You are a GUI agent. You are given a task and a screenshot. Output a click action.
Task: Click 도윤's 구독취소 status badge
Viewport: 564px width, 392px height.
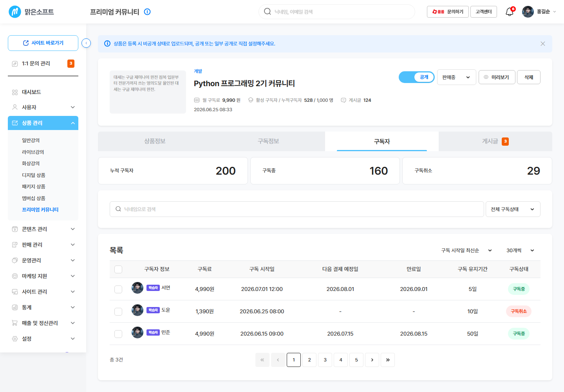[x=519, y=311]
